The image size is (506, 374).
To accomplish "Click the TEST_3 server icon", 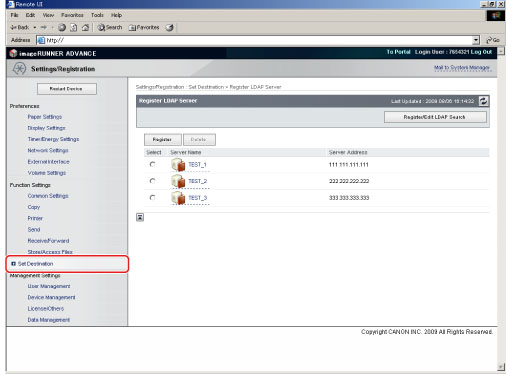I will 178,198.
